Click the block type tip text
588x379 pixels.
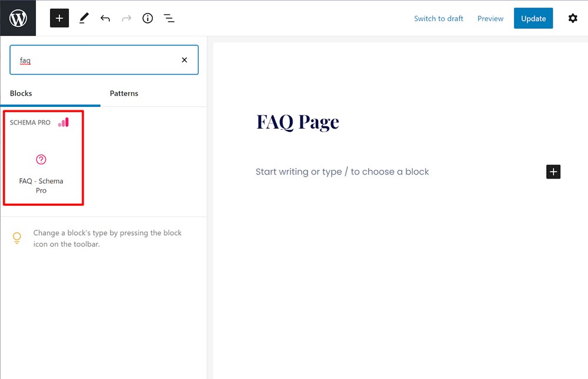107,239
